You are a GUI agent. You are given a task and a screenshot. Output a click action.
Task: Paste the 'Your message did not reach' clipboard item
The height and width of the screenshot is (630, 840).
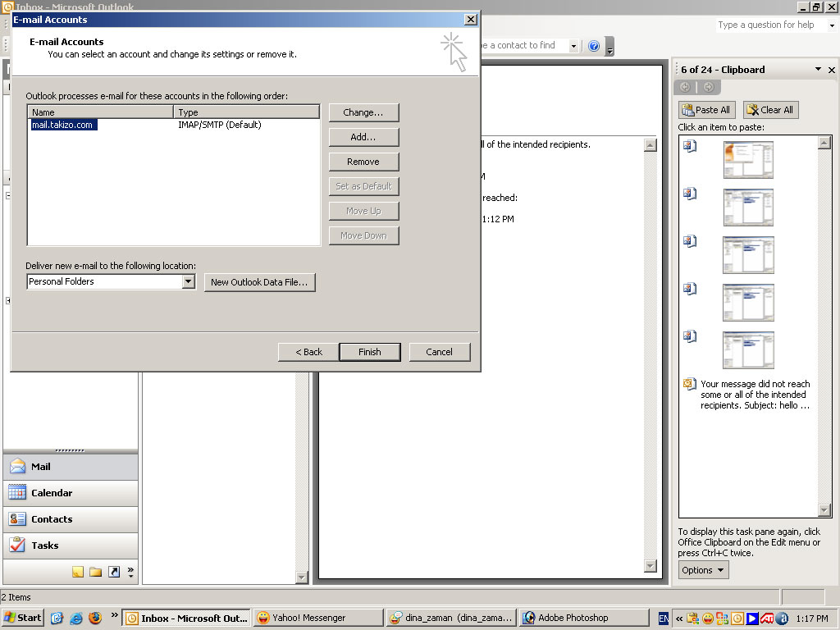(x=748, y=395)
